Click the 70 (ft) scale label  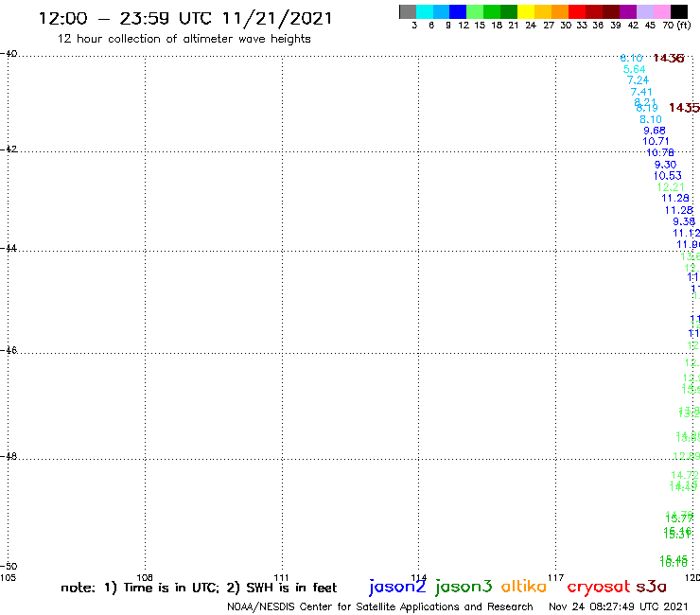coord(676,26)
